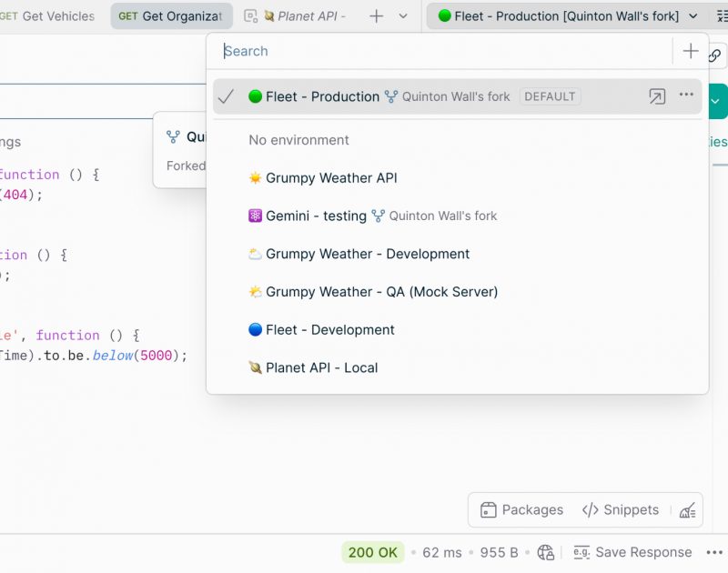Click the 62 ms response time

coord(442,553)
